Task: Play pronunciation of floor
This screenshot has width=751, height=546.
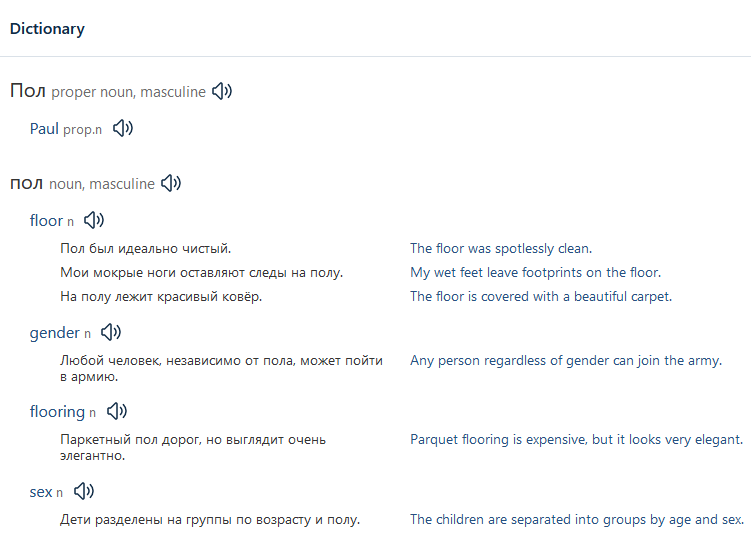Action: (94, 220)
